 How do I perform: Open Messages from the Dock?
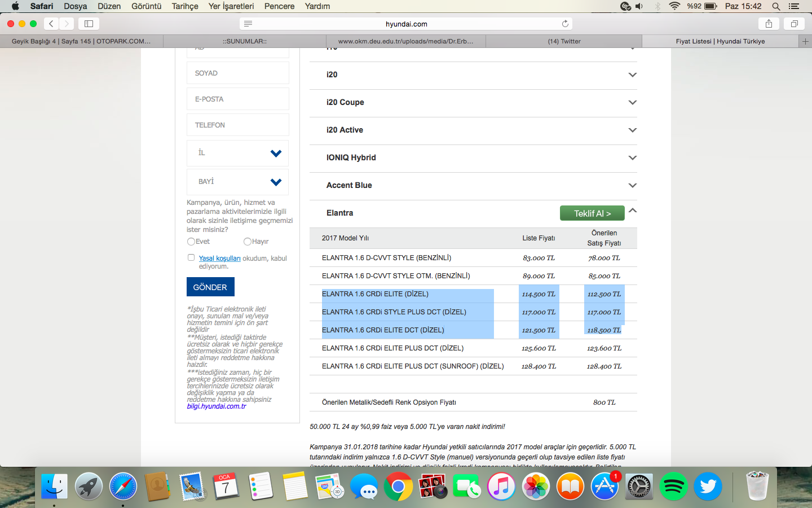[x=364, y=486]
